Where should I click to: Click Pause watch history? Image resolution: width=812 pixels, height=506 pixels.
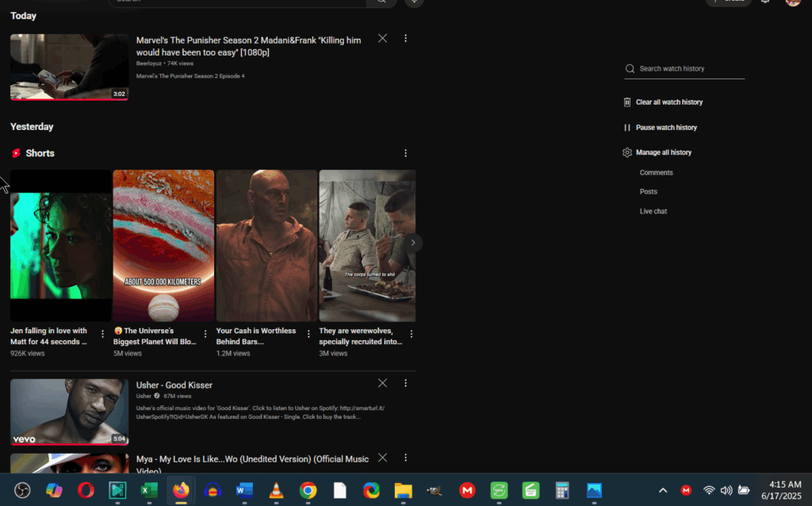[661, 128]
